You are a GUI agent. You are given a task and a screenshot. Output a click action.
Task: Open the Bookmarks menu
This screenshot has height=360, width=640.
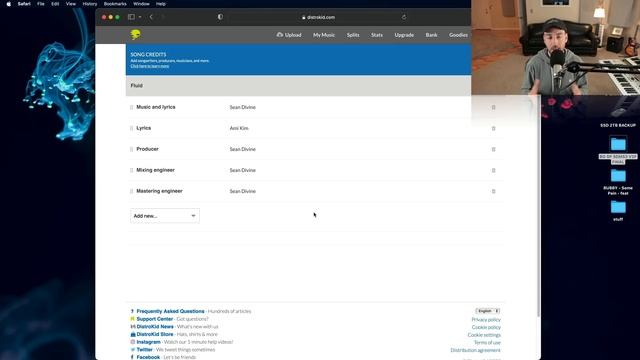(115, 4)
